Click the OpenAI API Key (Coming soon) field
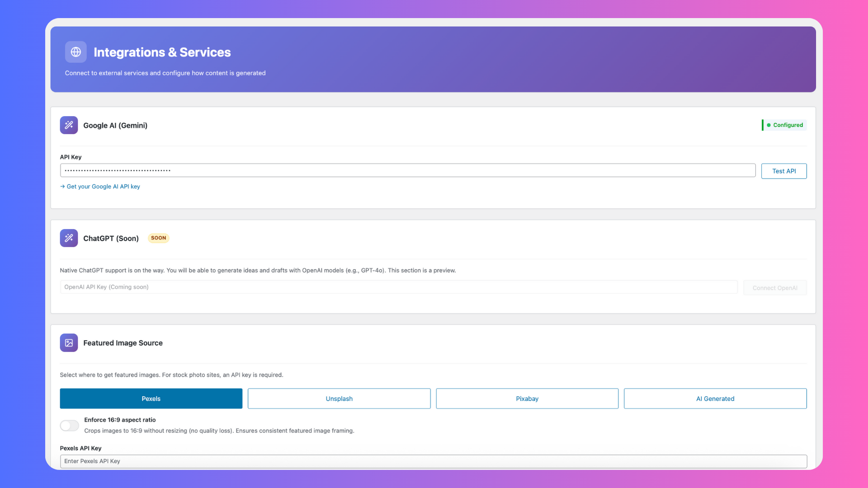The width and height of the screenshot is (868, 488). click(398, 287)
